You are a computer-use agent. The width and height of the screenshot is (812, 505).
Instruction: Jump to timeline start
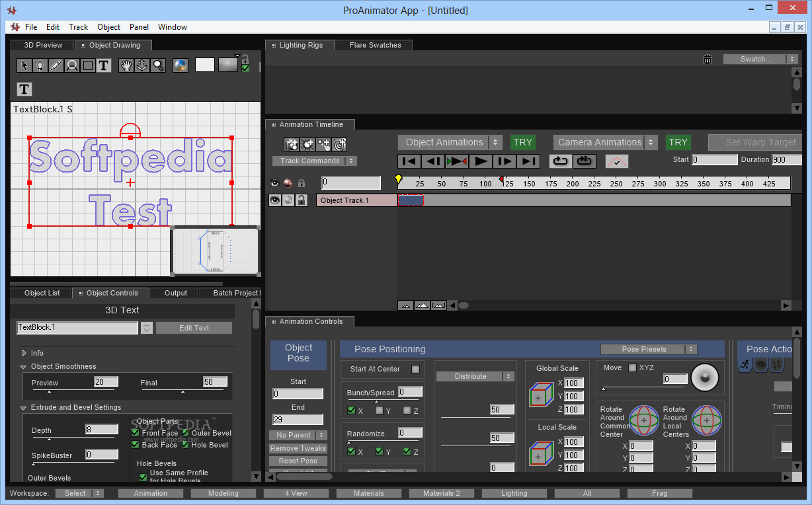point(409,161)
